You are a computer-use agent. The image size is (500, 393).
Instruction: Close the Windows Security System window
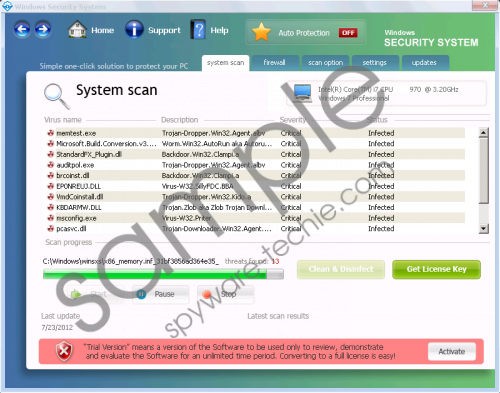pyautogui.click(x=485, y=5)
